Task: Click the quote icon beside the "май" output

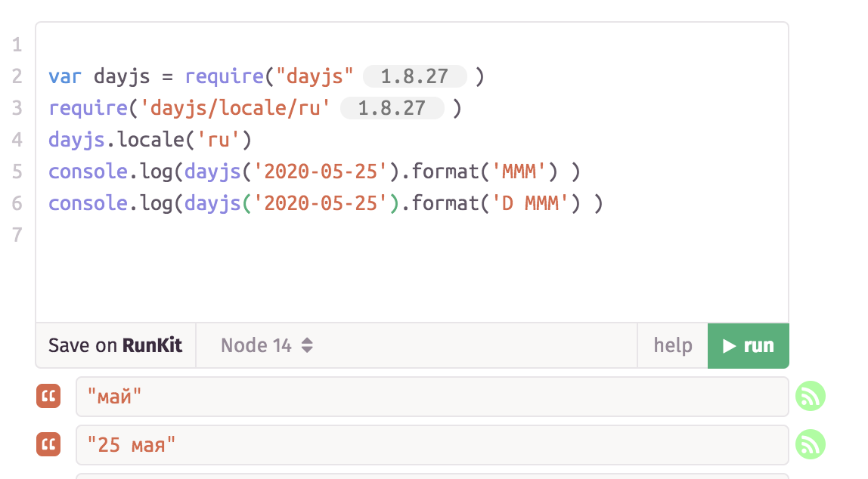Action: [48, 395]
